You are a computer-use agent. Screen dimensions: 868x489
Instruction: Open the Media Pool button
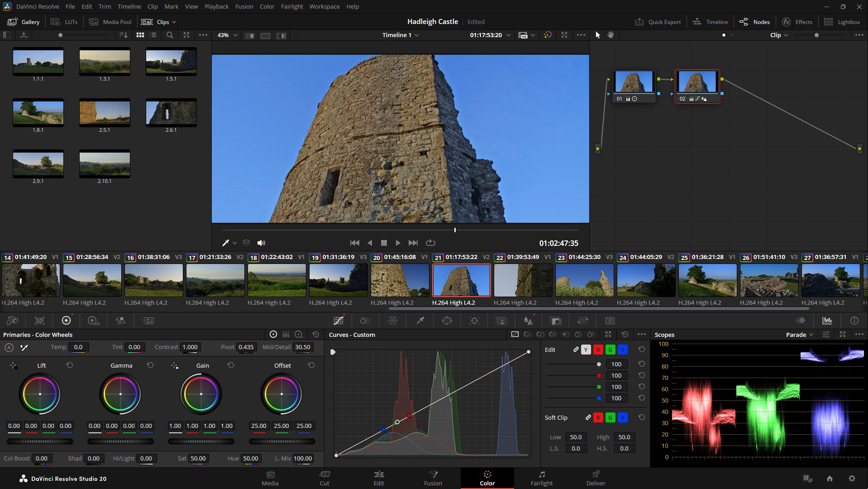click(110, 22)
